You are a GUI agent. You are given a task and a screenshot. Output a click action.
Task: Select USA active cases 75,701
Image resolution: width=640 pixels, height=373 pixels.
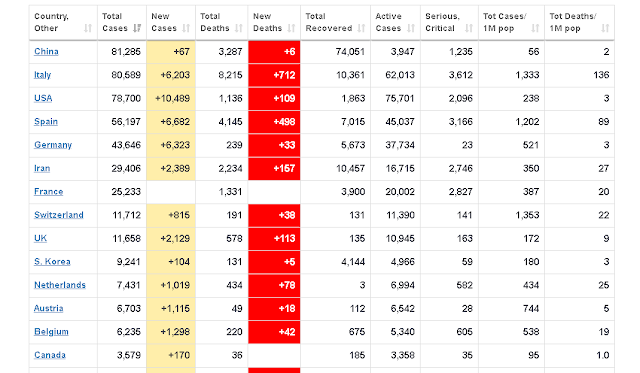(400, 98)
